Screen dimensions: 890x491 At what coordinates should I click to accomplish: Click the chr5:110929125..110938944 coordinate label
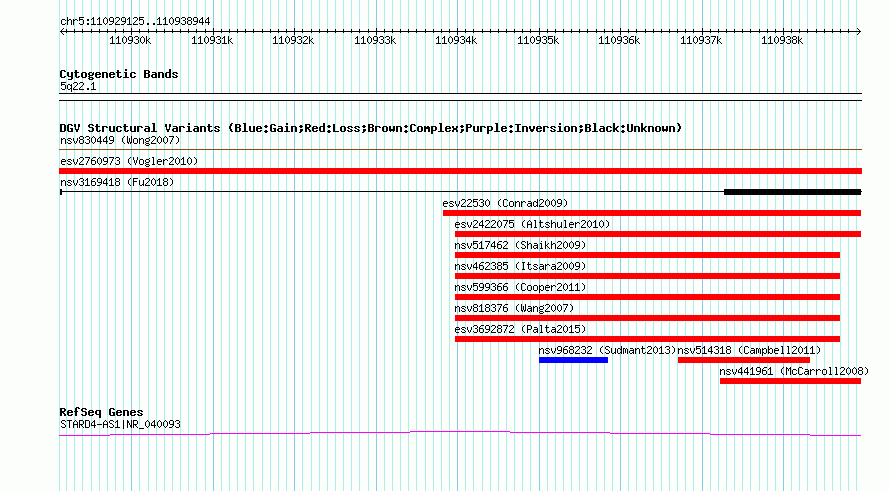pyautogui.click(x=135, y=21)
